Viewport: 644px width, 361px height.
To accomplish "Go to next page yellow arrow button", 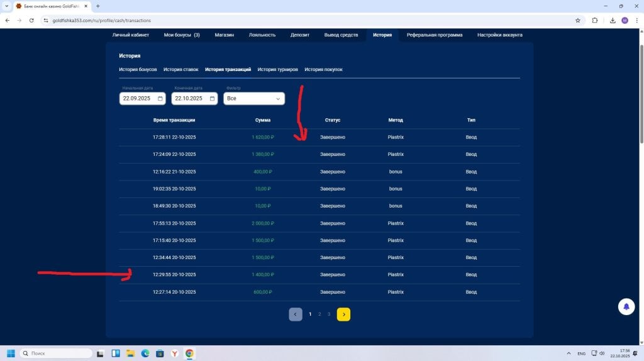I will (x=344, y=314).
